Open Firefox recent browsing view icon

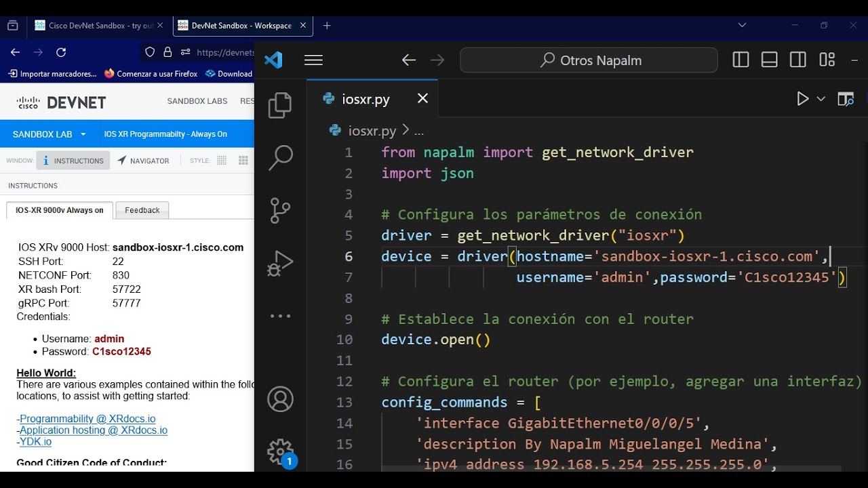pyautogui.click(x=13, y=26)
